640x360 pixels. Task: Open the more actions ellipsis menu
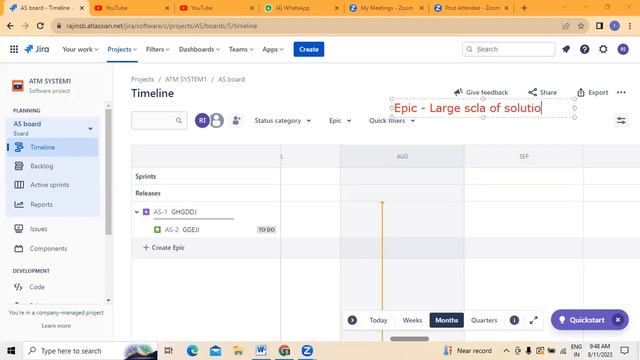point(621,93)
